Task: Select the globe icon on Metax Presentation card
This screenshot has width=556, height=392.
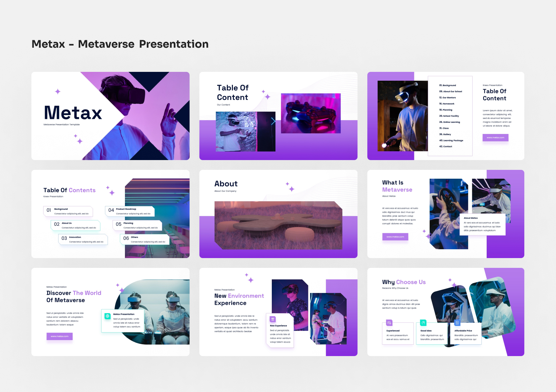Action: pyautogui.click(x=107, y=316)
